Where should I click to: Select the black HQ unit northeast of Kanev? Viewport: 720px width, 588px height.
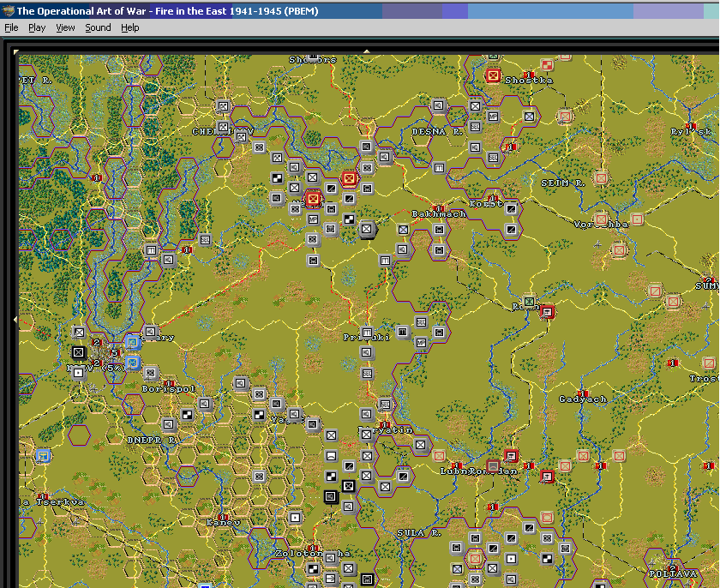click(331, 496)
